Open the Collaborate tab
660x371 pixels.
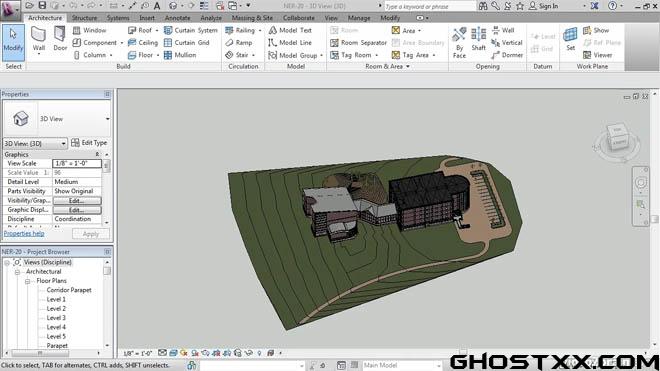click(x=298, y=18)
